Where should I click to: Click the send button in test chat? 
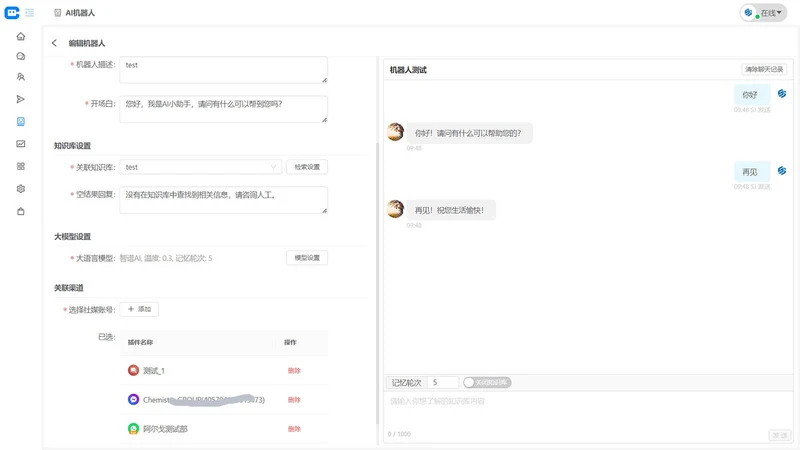[x=779, y=435]
